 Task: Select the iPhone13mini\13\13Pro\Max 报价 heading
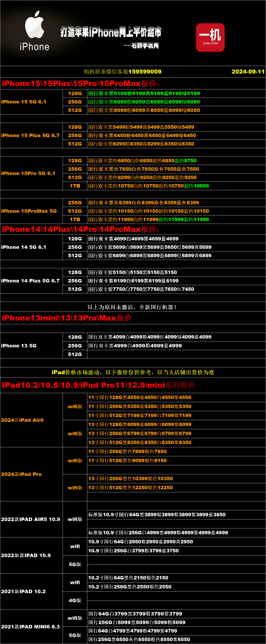pyautogui.click(x=67, y=318)
